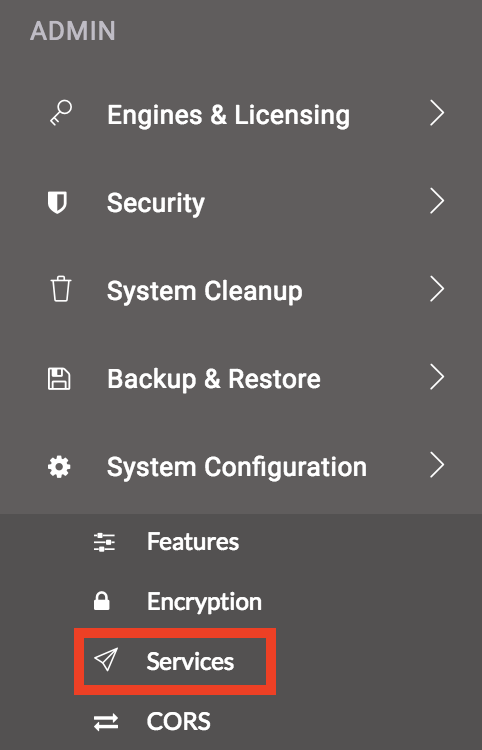Click the floppy disk icon for Backup & Restore
482x750 pixels.
pyautogui.click(x=59, y=378)
